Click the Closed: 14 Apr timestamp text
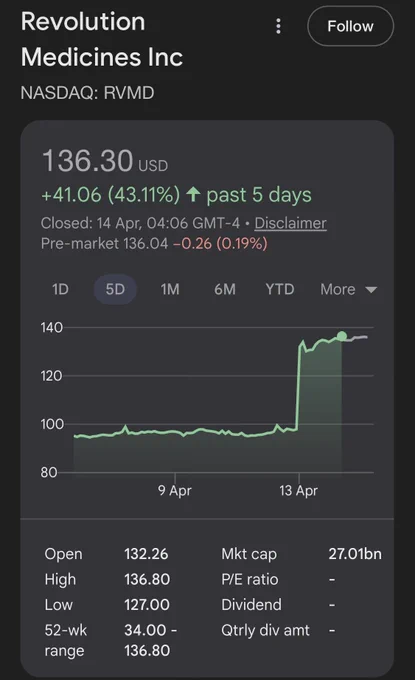The width and height of the screenshot is (415, 680). coord(140,223)
